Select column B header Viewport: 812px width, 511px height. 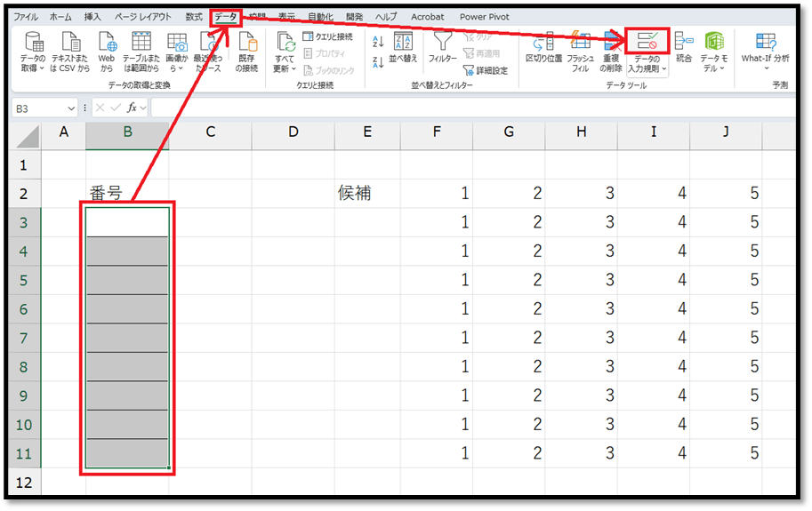pyautogui.click(x=127, y=132)
